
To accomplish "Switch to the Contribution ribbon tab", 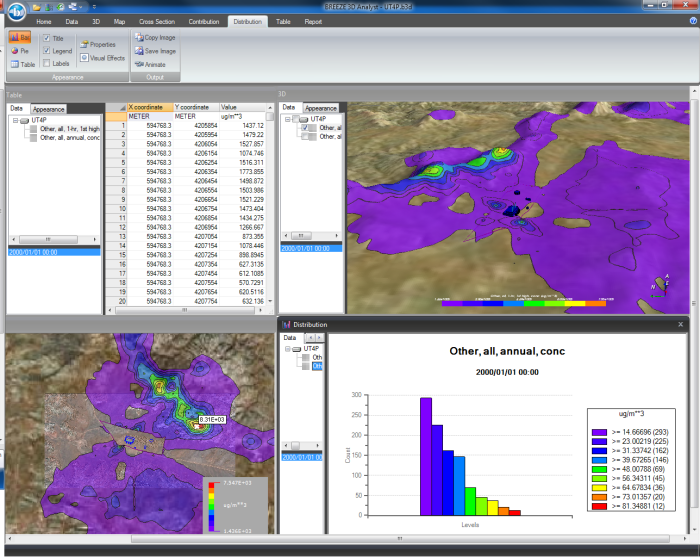I will [x=204, y=20].
